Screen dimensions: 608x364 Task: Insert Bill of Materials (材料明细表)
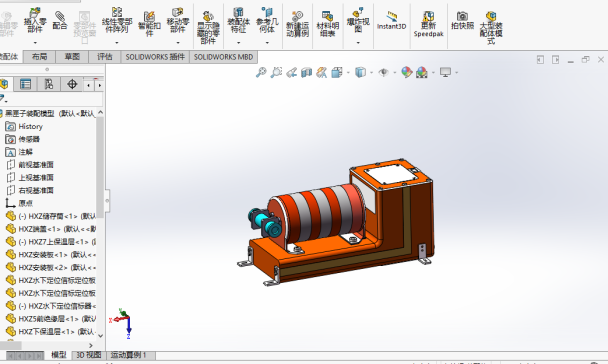(328, 24)
